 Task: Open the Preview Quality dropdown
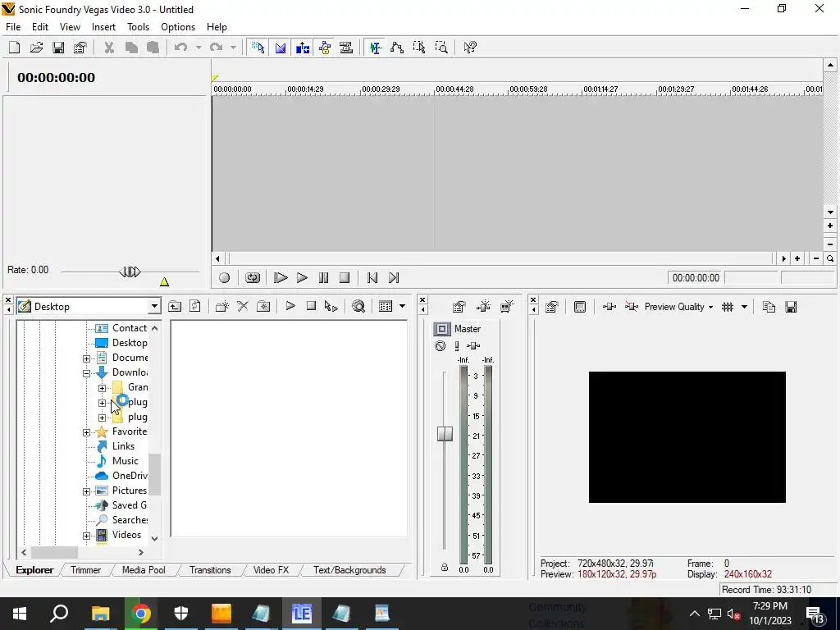(x=678, y=307)
